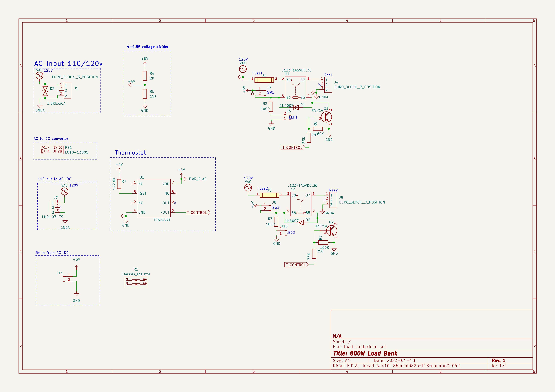Select the VAC source symbol above Fuse1

[243, 69]
